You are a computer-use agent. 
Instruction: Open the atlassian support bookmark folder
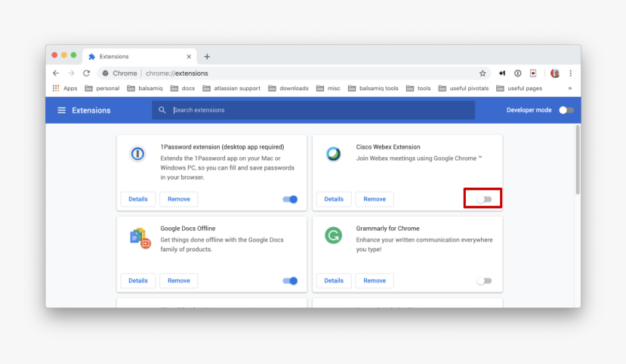tap(231, 89)
